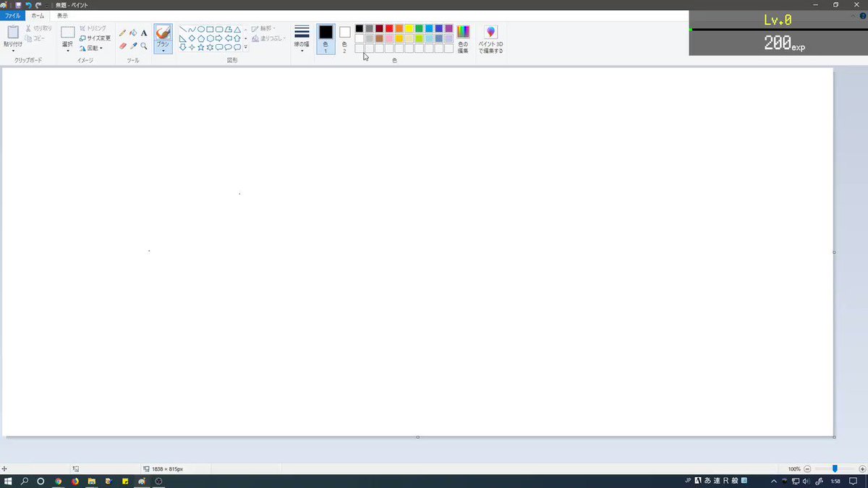Select the Fill with color bucket tool
868x488 pixels.
[133, 33]
